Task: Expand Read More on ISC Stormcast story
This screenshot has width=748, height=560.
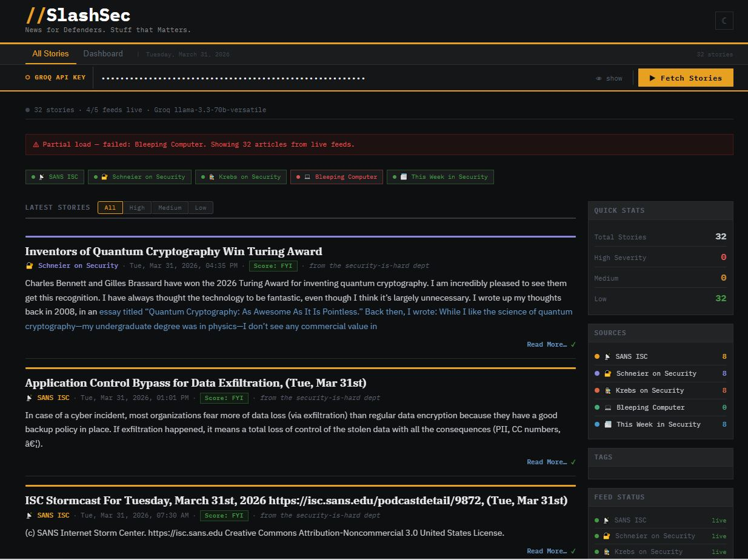Action: coord(547,551)
